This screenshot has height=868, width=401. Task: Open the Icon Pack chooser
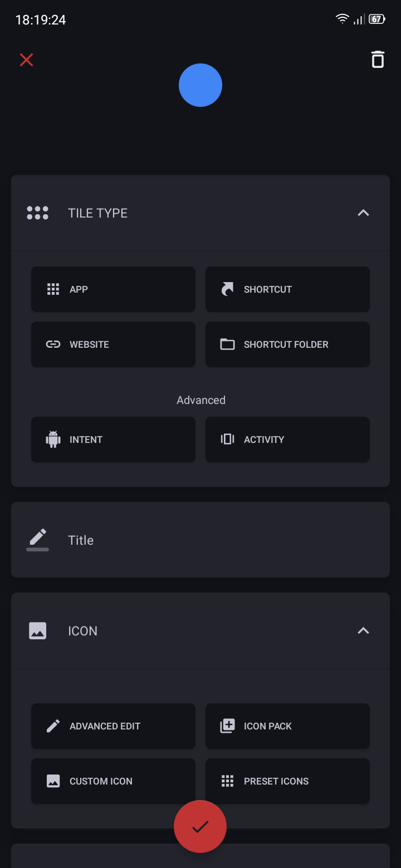(287, 726)
